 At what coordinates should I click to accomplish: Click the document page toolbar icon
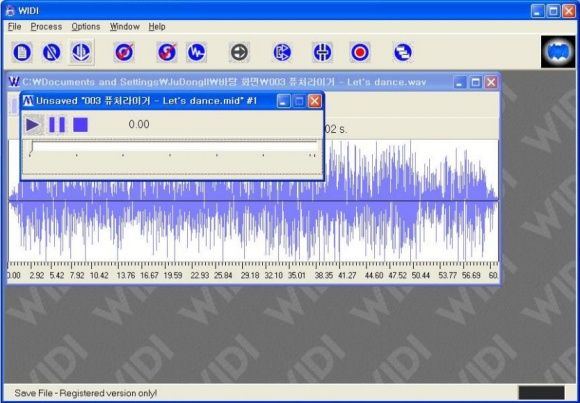click(22, 52)
